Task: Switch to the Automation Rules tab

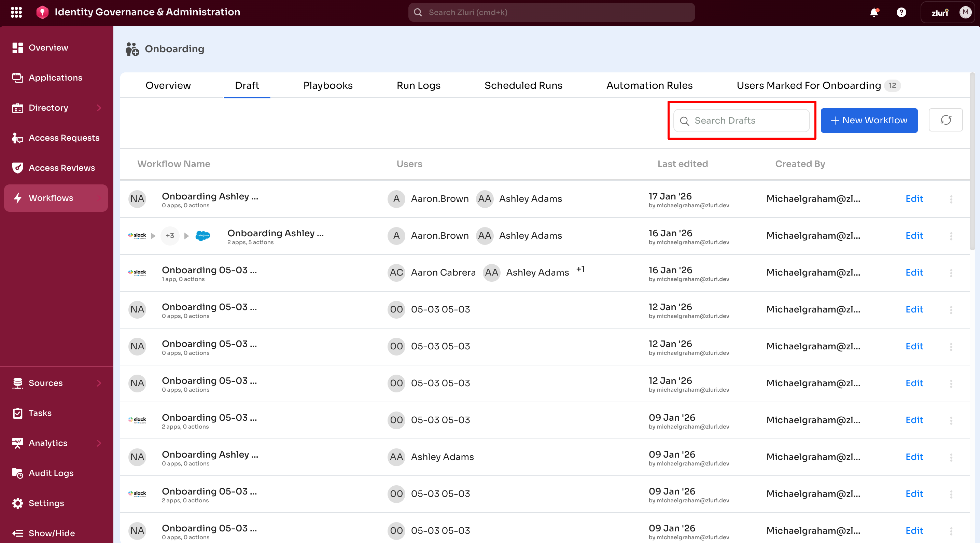Action: (x=649, y=85)
